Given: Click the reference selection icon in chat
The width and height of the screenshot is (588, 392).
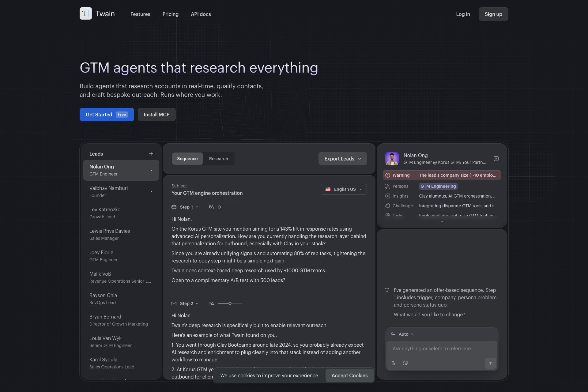Looking at the screenshot, I should click(405, 363).
